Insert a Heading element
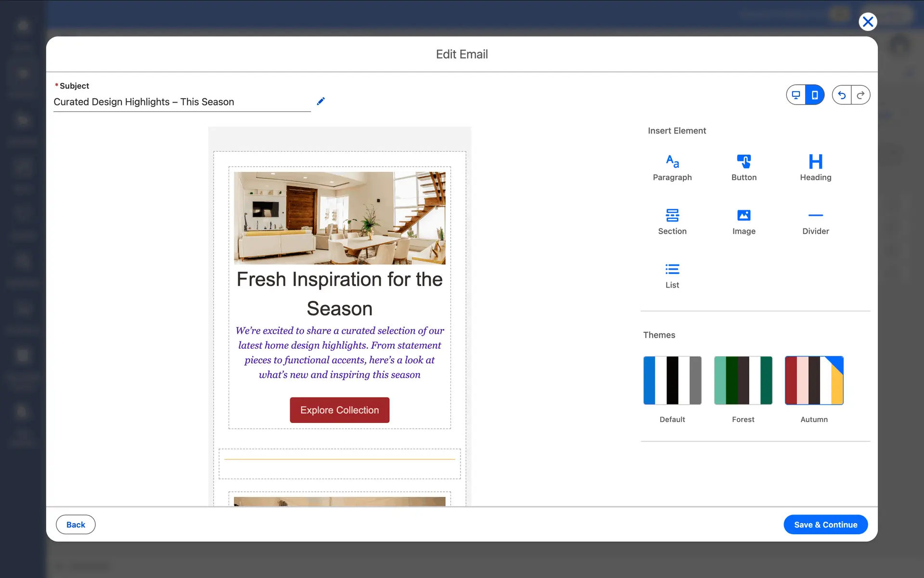This screenshot has height=578, width=924. [x=815, y=167]
